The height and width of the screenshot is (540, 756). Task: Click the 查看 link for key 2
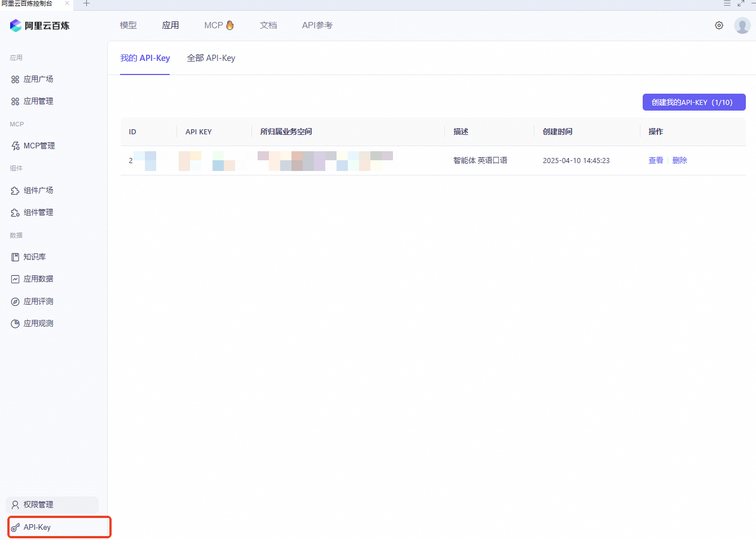tap(656, 161)
